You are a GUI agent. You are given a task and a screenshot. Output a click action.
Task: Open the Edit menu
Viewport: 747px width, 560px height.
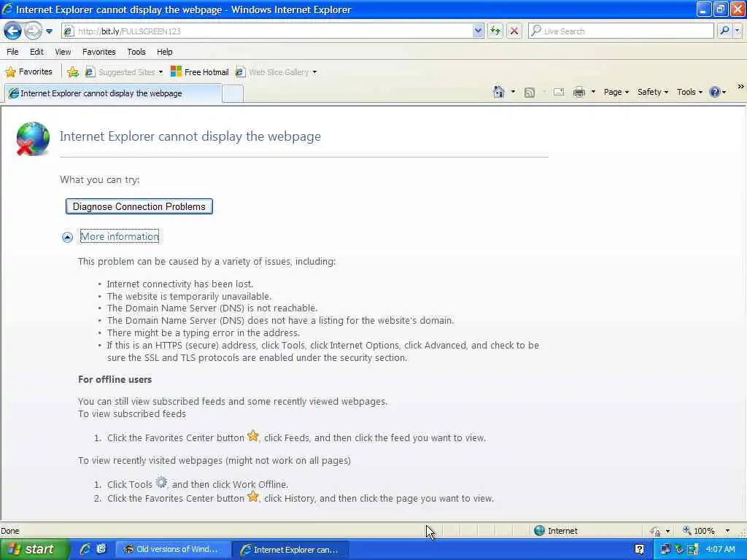[x=36, y=52]
